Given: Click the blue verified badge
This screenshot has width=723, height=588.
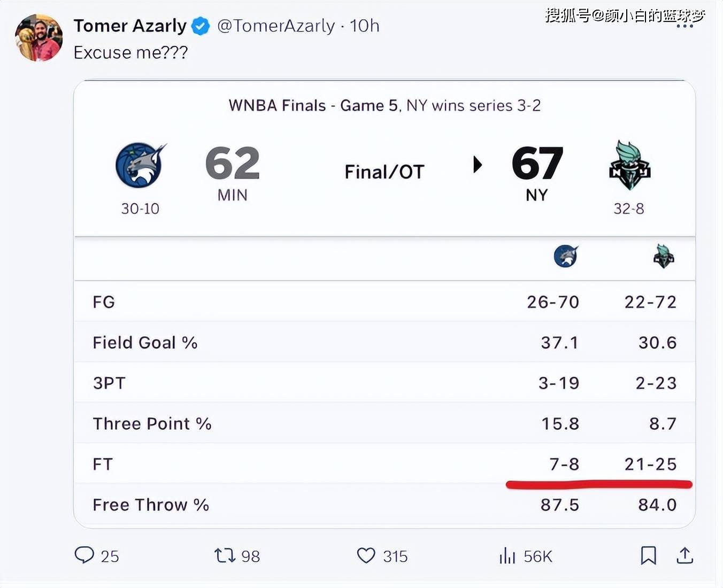Looking at the screenshot, I should (201, 26).
